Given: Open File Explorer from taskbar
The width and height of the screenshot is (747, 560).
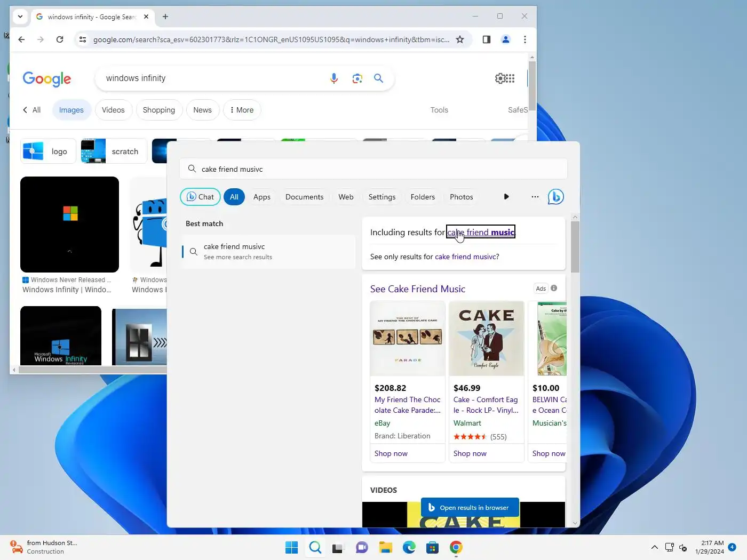Looking at the screenshot, I should click(x=386, y=547).
